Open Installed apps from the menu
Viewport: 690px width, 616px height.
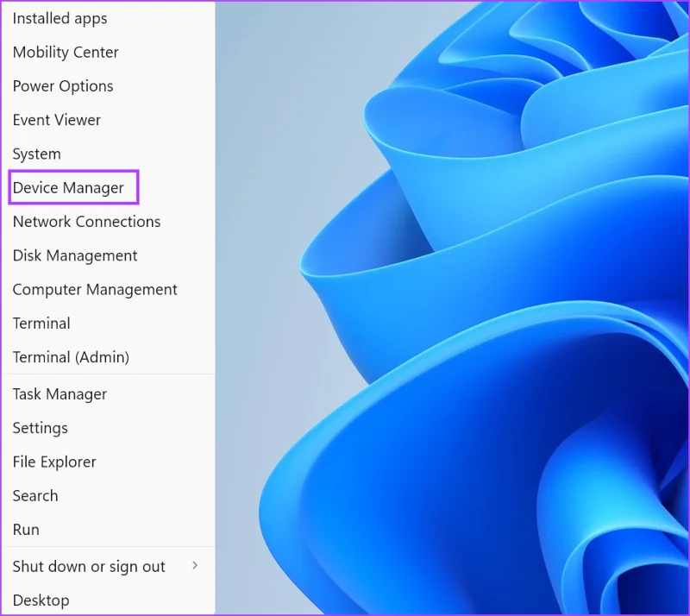pos(60,18)
